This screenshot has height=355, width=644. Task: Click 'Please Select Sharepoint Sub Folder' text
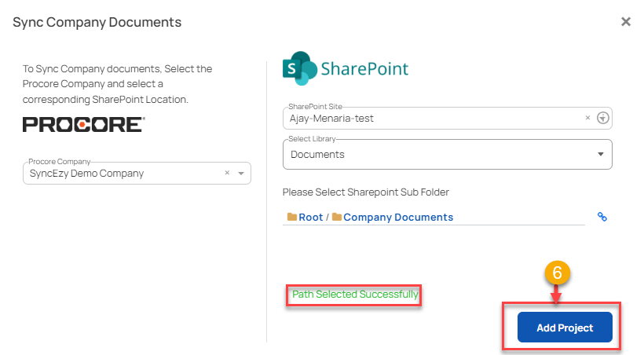point(365,192)
